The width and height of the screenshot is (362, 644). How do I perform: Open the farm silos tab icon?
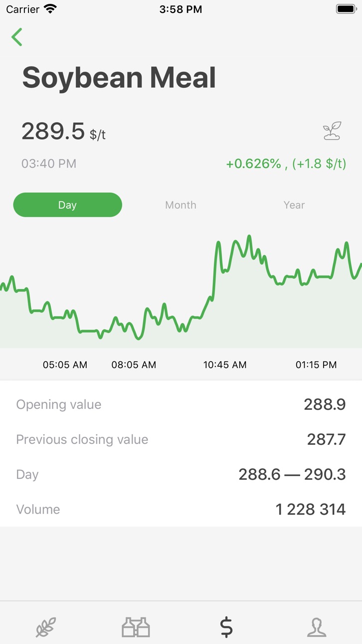(x=136, y=627)
